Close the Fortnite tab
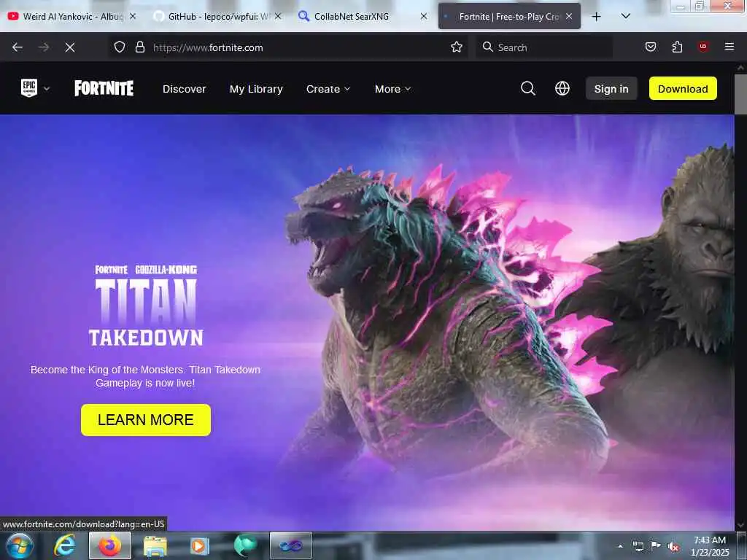The image size is (747, 560). coord(569,16)
